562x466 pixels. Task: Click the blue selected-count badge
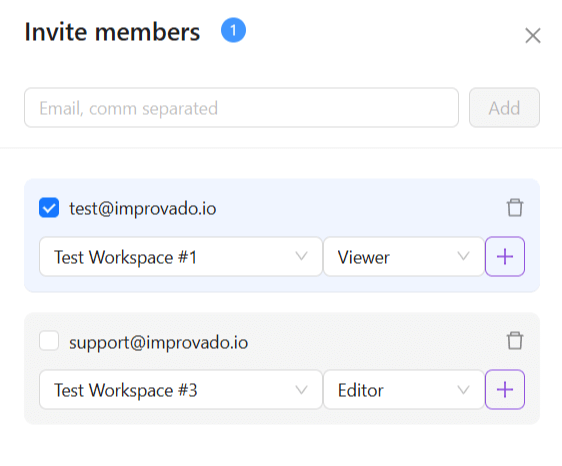233,30
